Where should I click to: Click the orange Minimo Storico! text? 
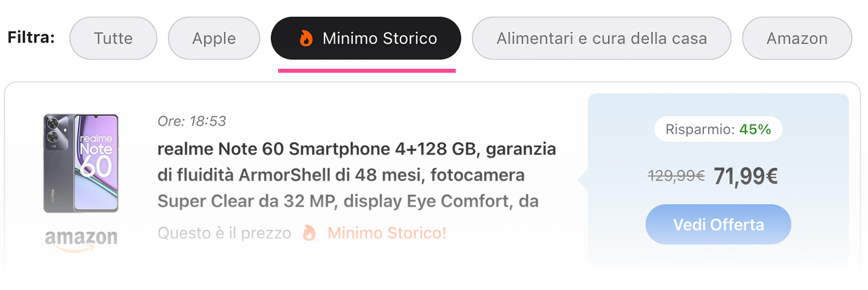pos(387,233)
